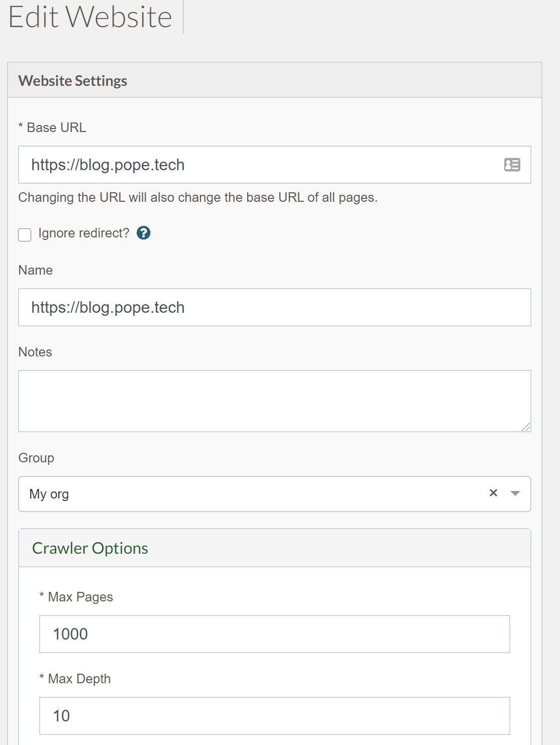Click the contact card icon in Base URL field
The image size is (560, 745).
click(512, 165)
